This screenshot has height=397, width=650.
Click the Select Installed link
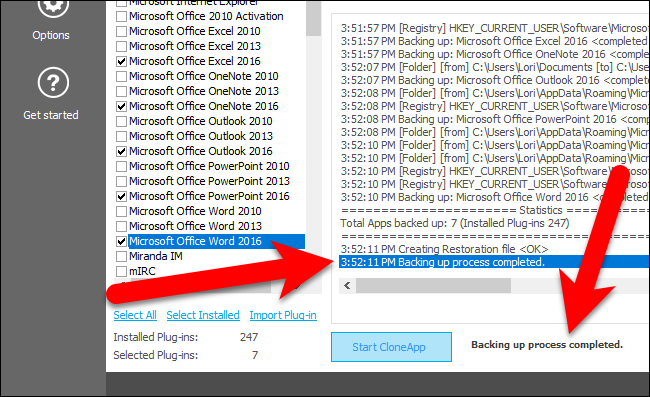click(x=203, y=315)
